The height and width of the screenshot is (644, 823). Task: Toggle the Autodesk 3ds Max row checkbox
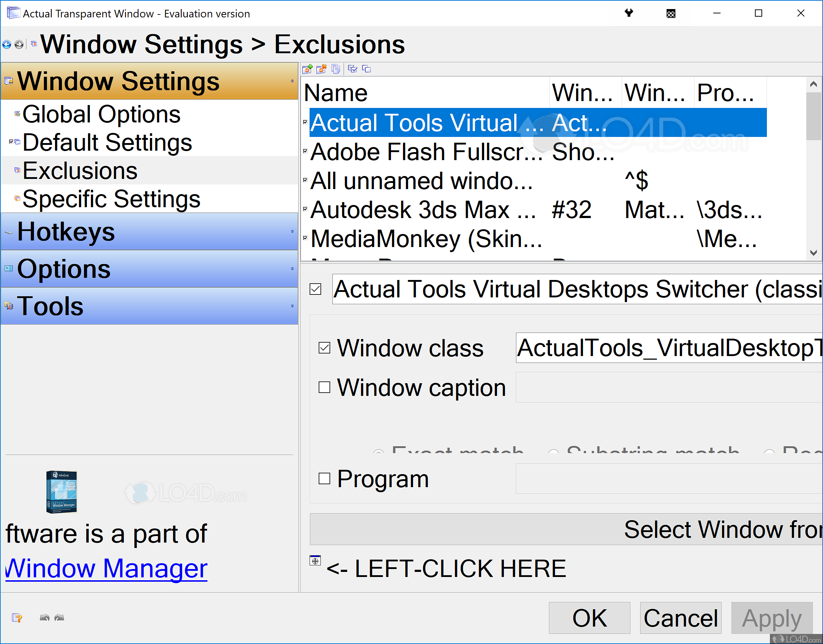(x=305, y=209)
